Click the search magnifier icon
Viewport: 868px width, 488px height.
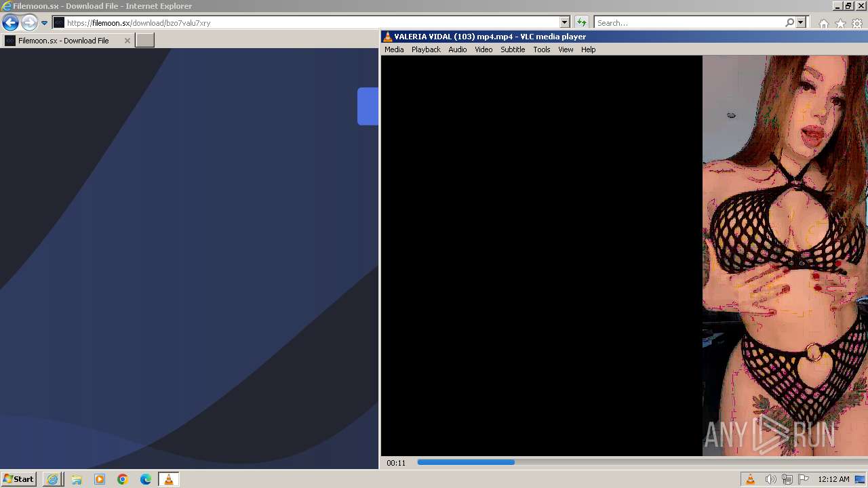click(789, 22)
